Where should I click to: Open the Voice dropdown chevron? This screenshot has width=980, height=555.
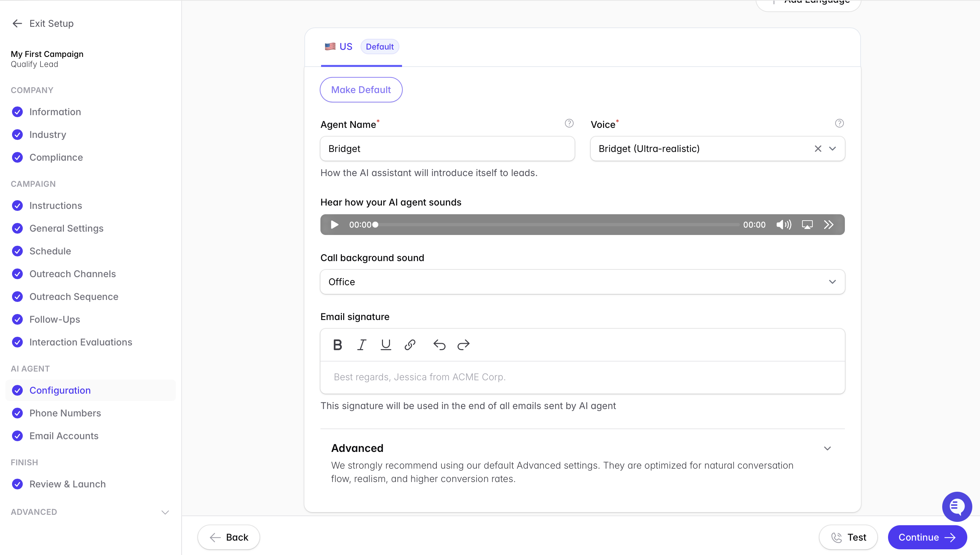click(832, 149)
